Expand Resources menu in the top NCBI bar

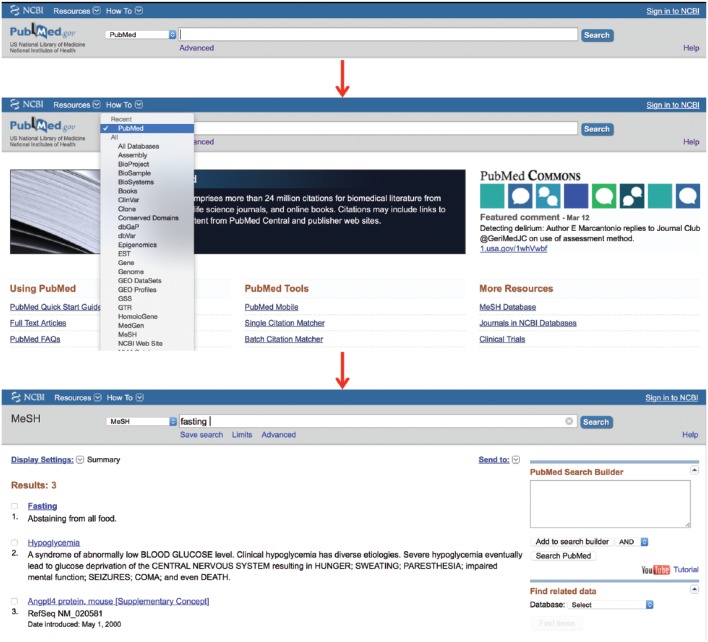77,11
